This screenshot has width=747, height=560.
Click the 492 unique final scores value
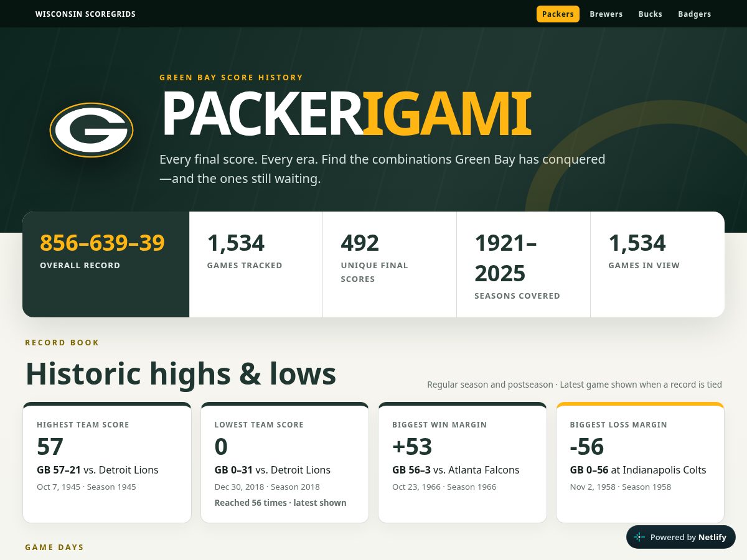[360, 243]
